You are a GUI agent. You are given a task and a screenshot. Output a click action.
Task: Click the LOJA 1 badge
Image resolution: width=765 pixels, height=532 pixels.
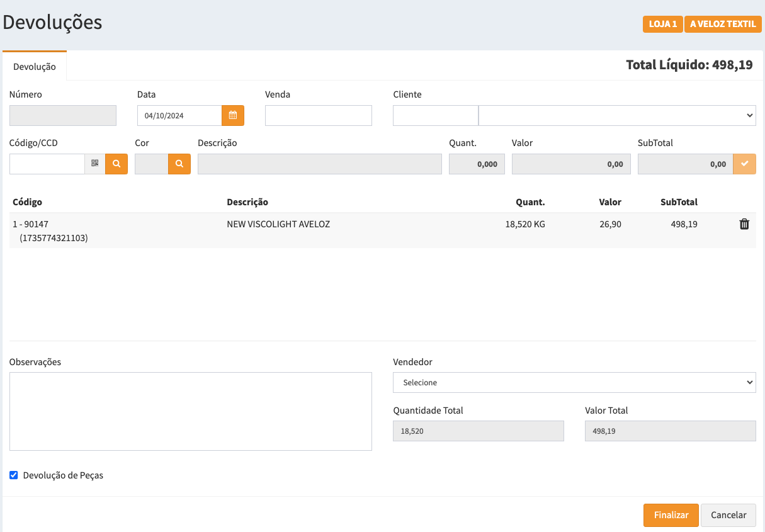(x=662, y=25)
